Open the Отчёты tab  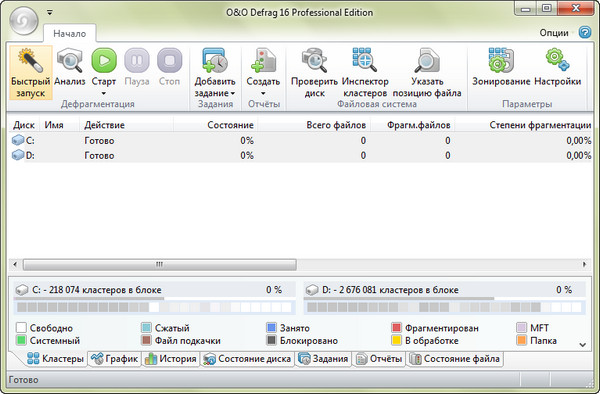(x=379, y=359)
